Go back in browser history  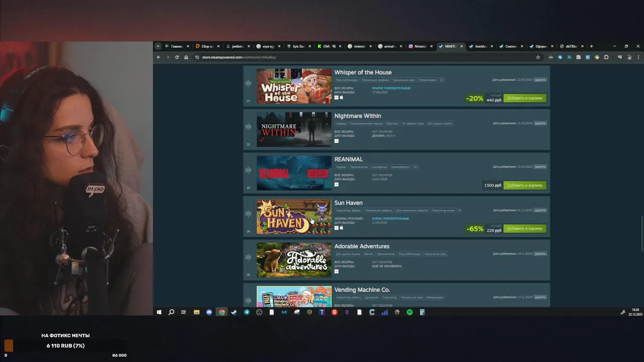[x=158, y=57]
